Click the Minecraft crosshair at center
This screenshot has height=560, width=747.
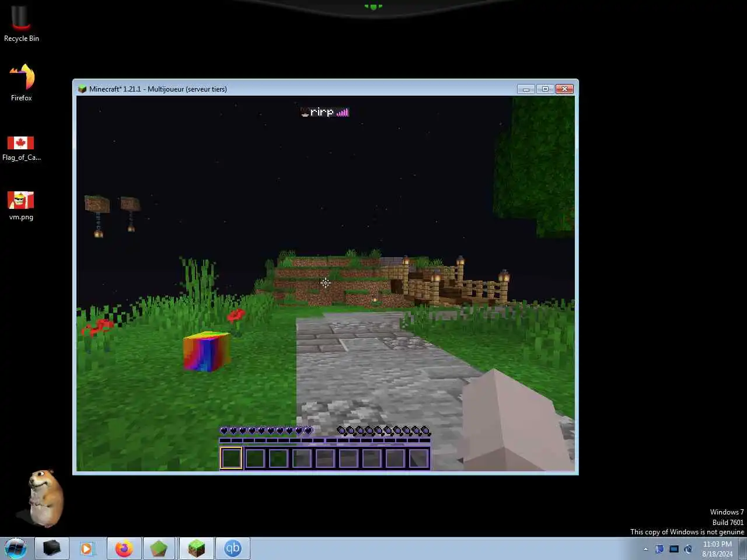[x=326, y=283]
